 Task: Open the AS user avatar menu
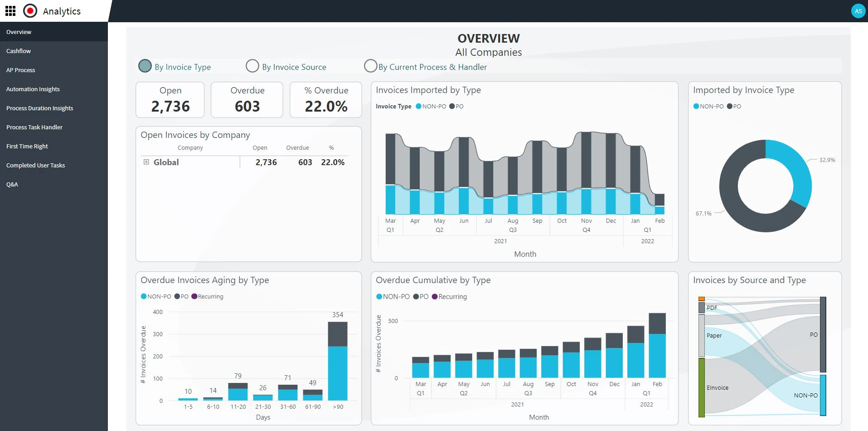click(858, 10)
